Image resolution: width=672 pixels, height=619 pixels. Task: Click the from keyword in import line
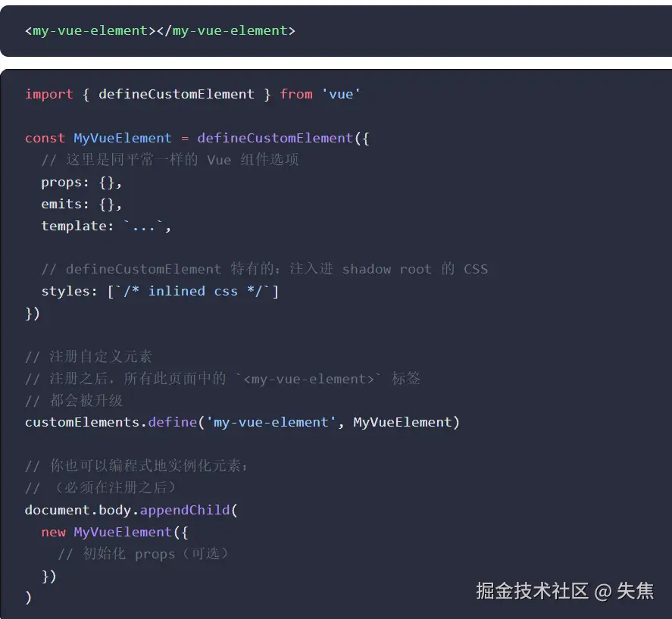(x=296, y=94)
